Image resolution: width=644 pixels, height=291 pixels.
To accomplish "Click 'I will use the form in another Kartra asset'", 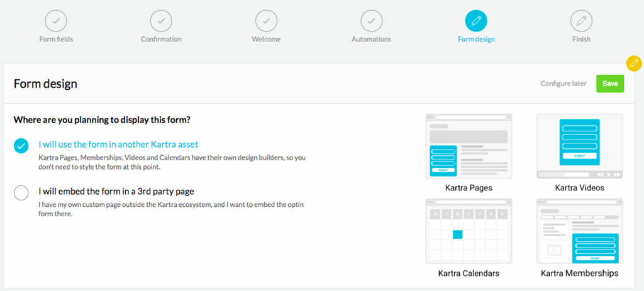I will tap(118, 145).
